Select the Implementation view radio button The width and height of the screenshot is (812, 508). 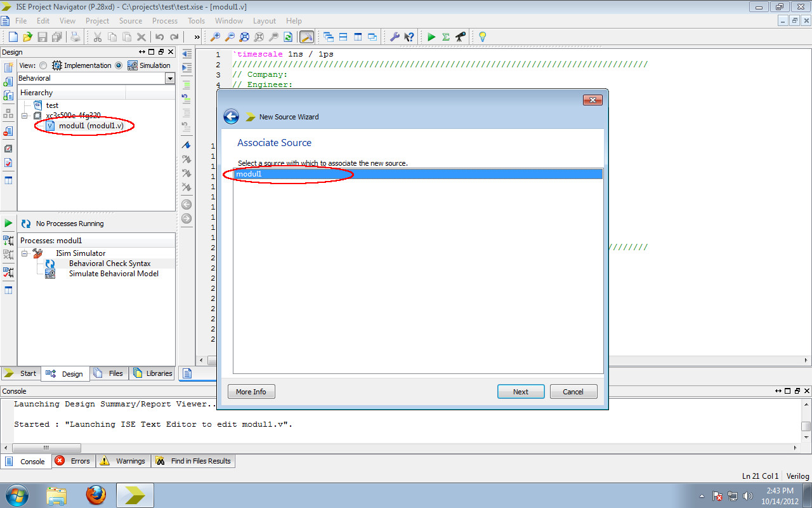tap(43, 65)
